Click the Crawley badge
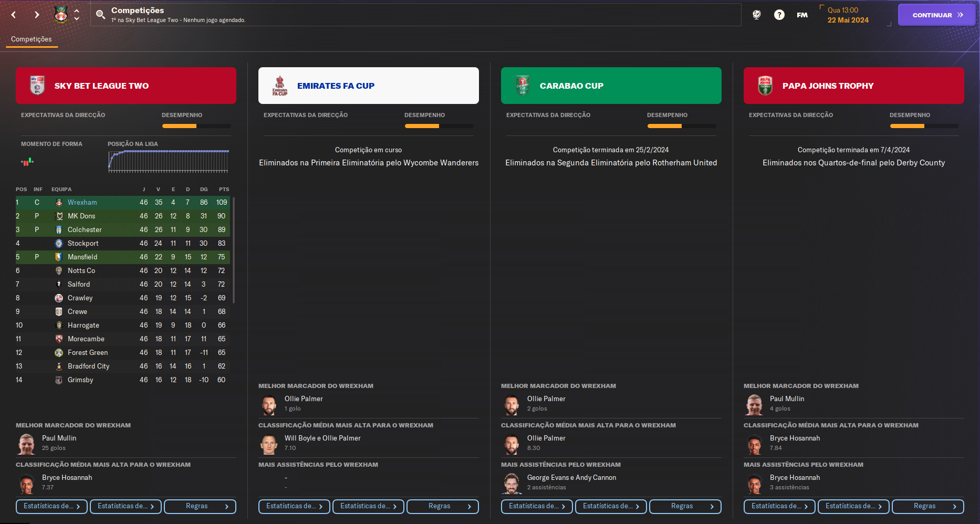Screen dimensions: 980x524 pos(59,298)
